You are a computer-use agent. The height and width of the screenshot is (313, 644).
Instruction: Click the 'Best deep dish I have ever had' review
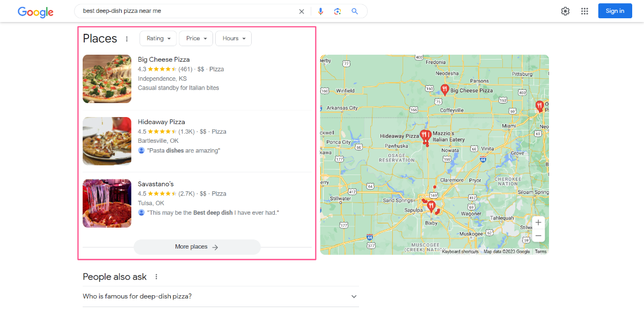click(213, 213)
